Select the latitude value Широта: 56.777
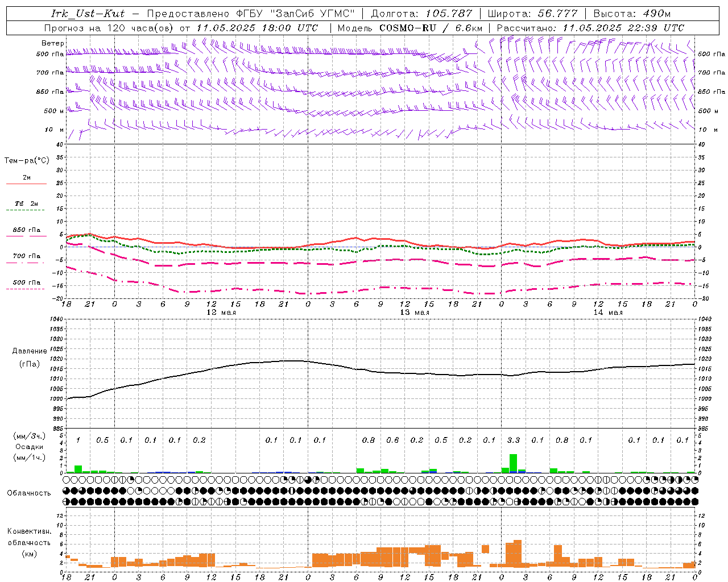The width and height of the screenshot is (728, 582). click(x=532, y=13)
